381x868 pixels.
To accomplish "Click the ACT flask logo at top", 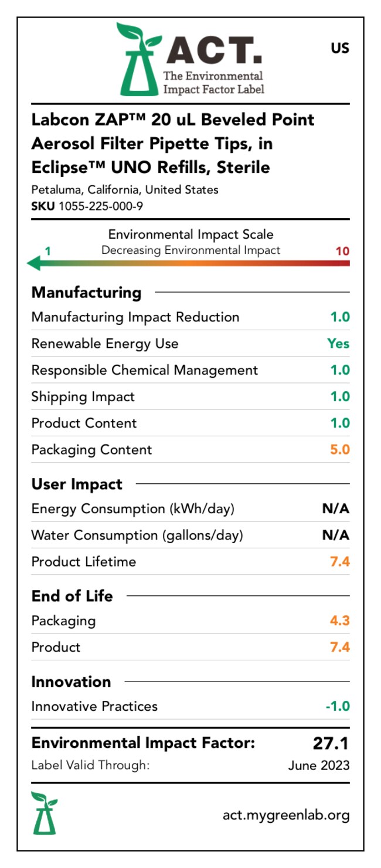I will click(x=138, y=60).
